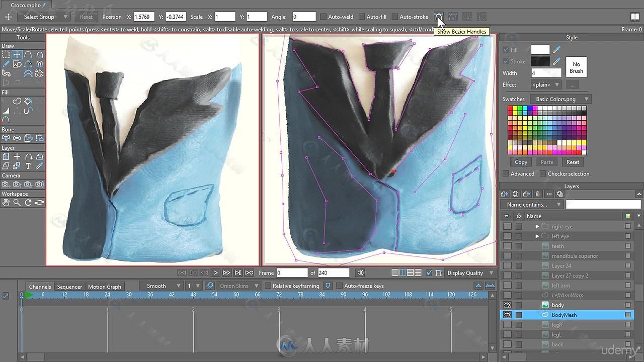This screenshot has width=644, height=362.
Task: Select the Draw Shape tool
Action: [x=17, y=64]
